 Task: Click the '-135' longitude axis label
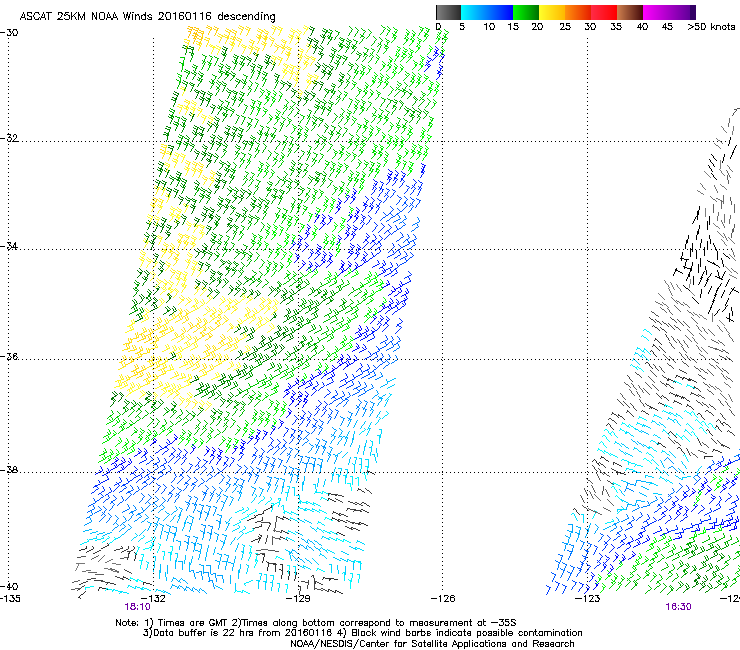point(10,599)
